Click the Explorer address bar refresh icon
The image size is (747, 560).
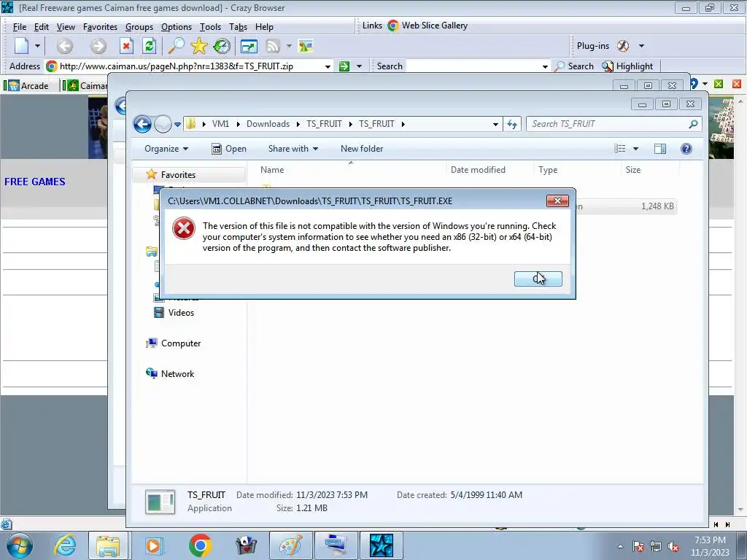[x=511, y=124]
